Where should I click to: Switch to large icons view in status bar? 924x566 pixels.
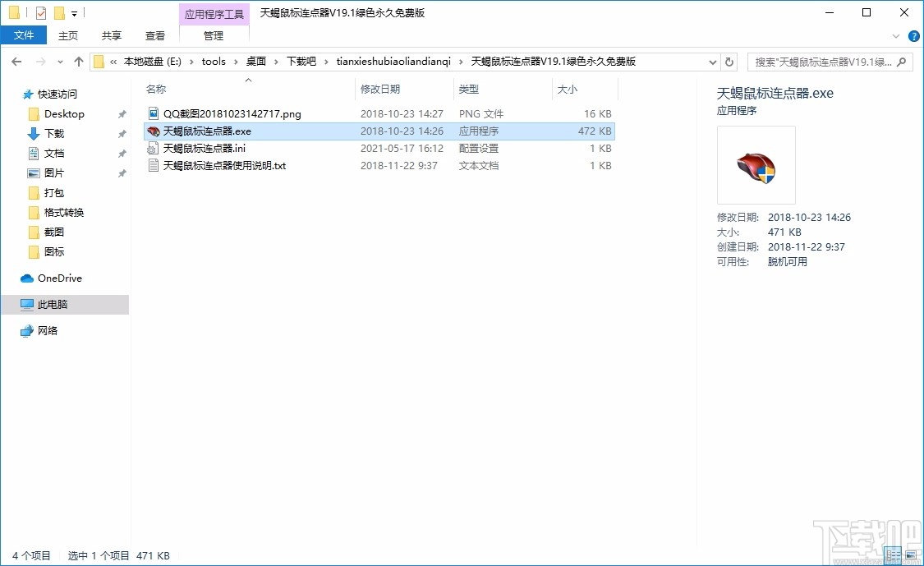tap(911, 555)
